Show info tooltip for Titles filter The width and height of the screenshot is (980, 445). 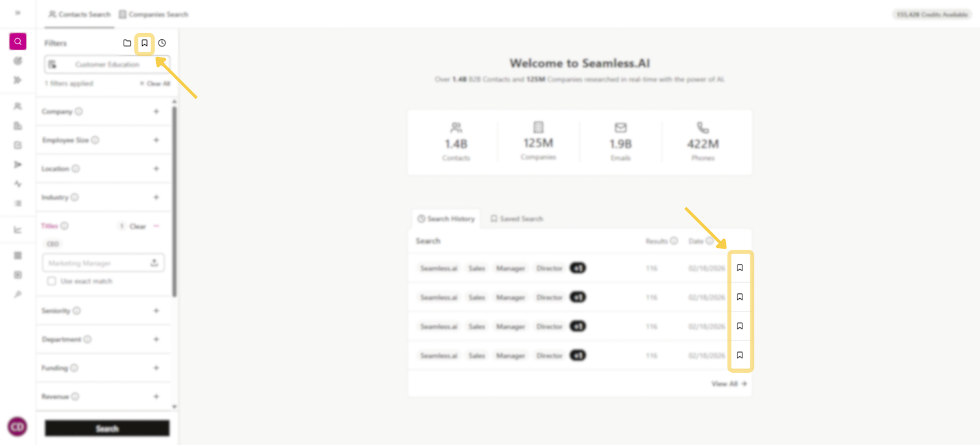click(x=64, y=226)
